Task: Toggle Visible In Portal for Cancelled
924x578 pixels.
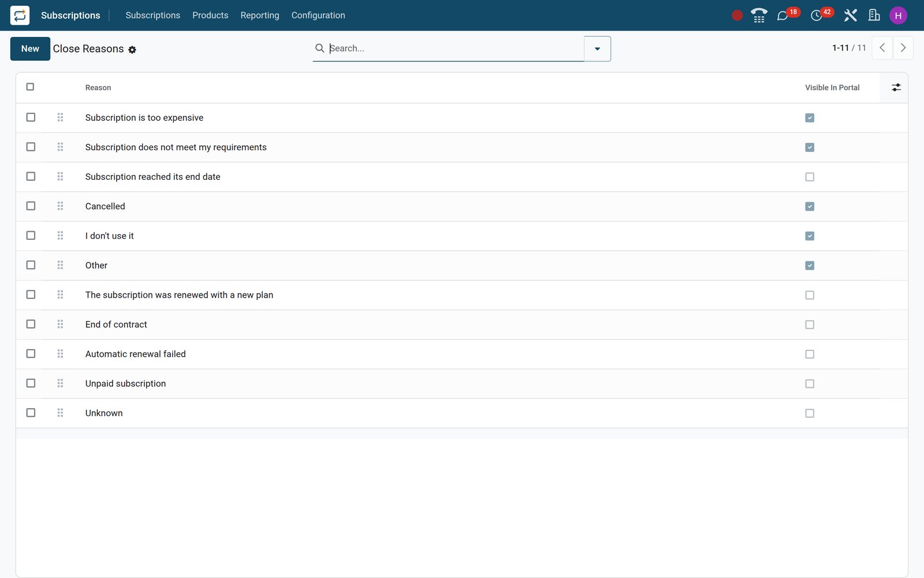Action: pyautogui.click(x=810, y=206)
